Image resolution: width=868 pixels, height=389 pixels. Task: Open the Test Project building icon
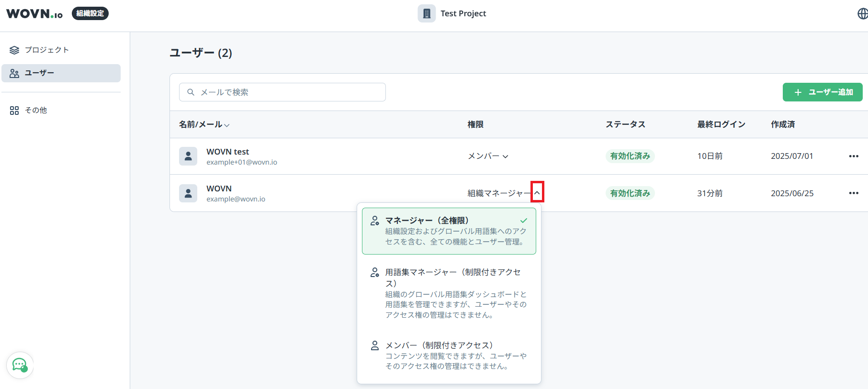click(427, 13)
